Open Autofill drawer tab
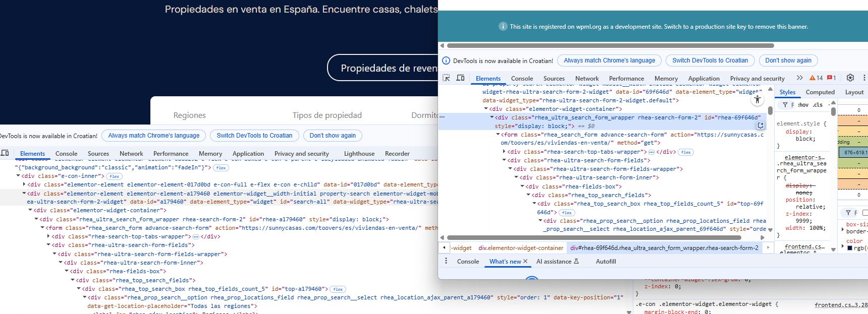This screenshot has height=314, width=868. coord(606,262)
